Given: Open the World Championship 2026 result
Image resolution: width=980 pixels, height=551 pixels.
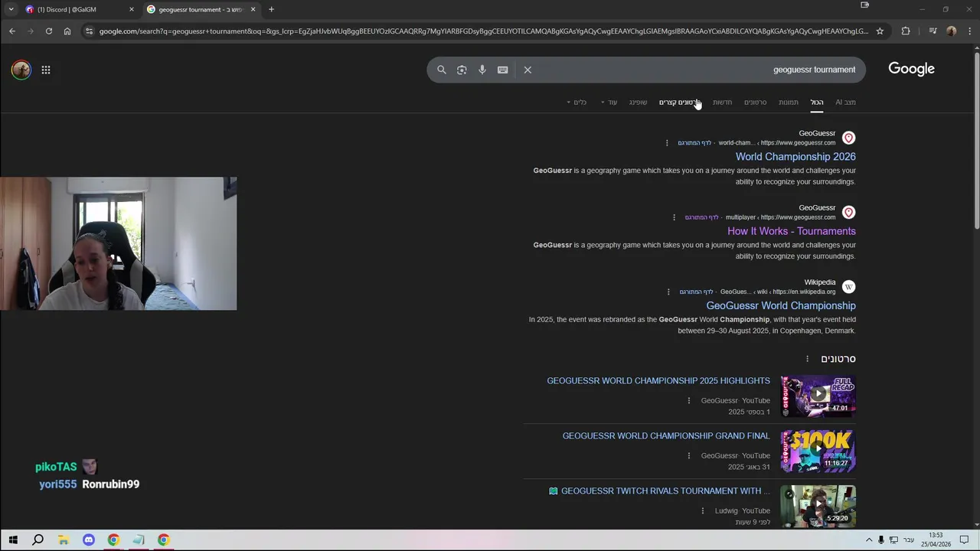Looking at the screenshot, I should tap(795, 157).
